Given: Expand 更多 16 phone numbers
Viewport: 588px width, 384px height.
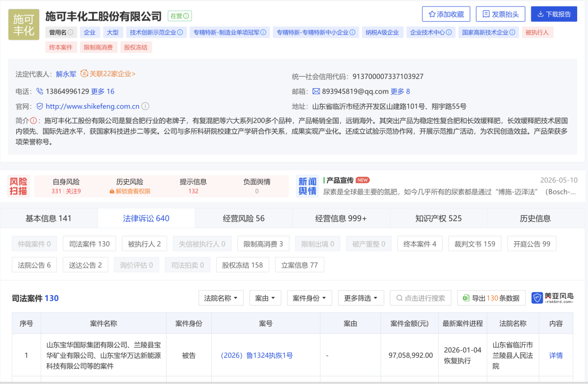Looking at the screenshot, I should point(103,91).
